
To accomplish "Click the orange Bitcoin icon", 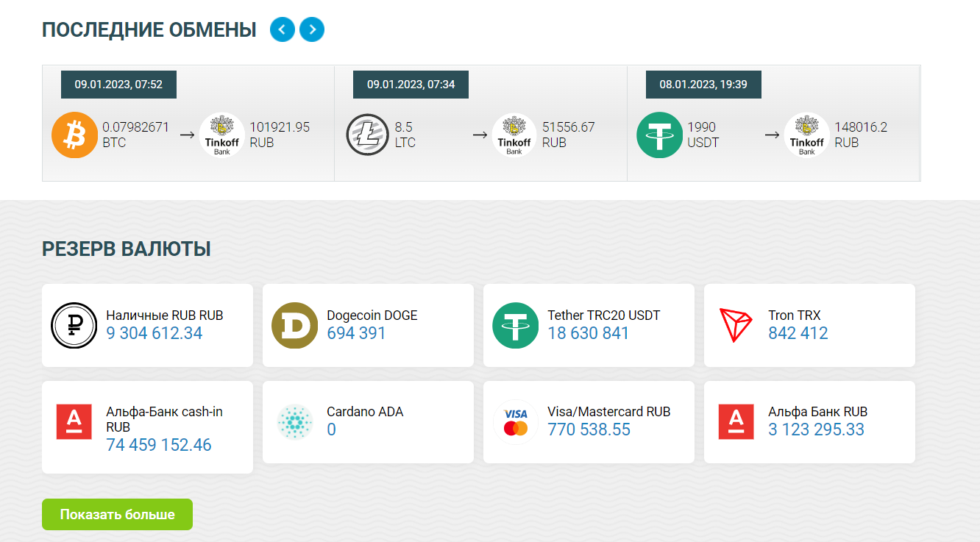I will [x=74, y=135].
